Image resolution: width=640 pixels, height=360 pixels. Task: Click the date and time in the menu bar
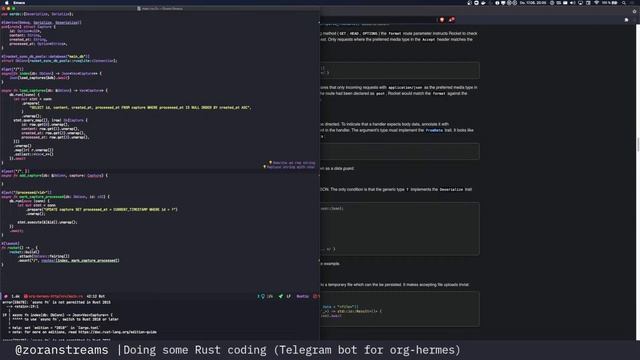pyautogui.click(x=533, y=3)
